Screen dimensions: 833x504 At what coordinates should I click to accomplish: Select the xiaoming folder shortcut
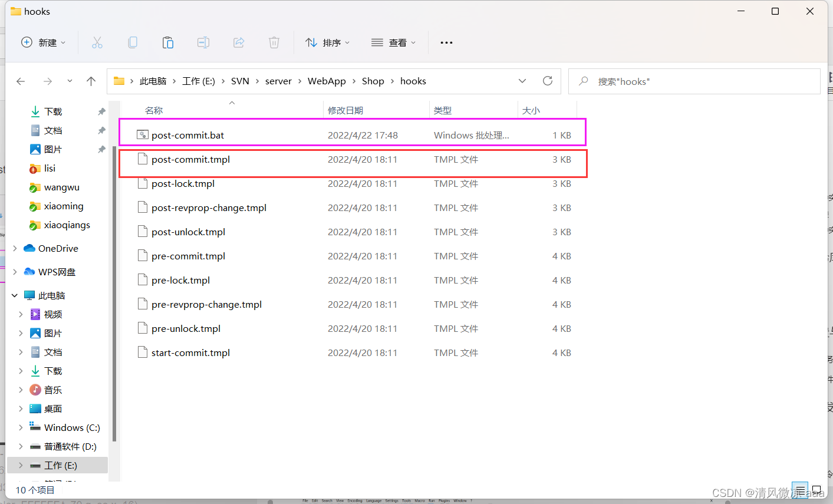(64, 206)
